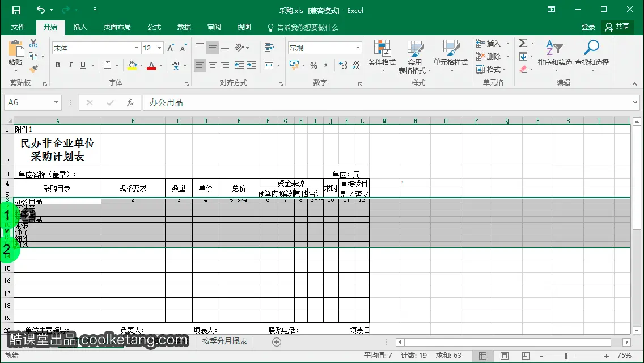The image size is (644, 363).
Task: Undo the last action
Action: pos(41,10)
